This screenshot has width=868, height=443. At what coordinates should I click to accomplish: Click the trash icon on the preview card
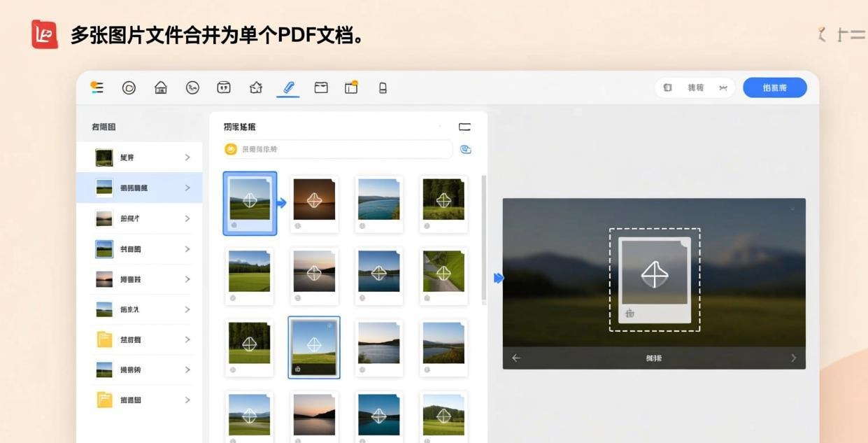click(x=629, y=314)
